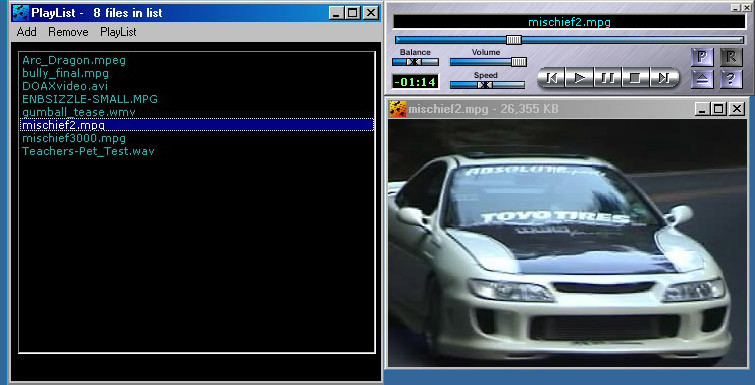The image size is (755, 385).
Task: Open the Remove menu in PlayList window
Action: (x=68, y=32)
